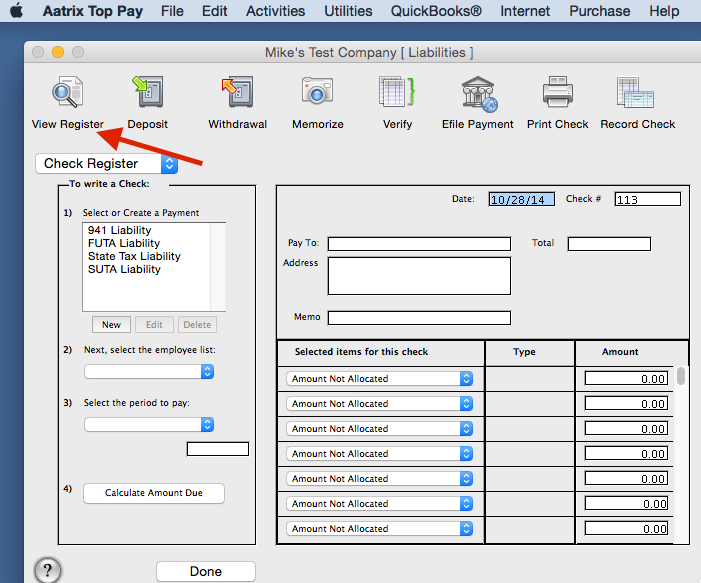Select SUTA Liability payment

(x=124, y=269)
